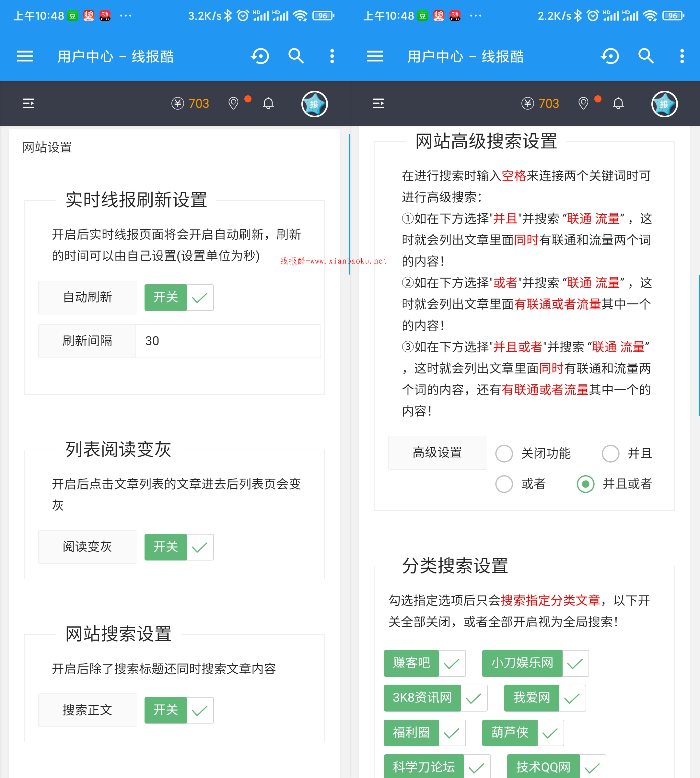Click the 列表阅读变灰 section heading
700x778 pixels.
coord(119,449)
